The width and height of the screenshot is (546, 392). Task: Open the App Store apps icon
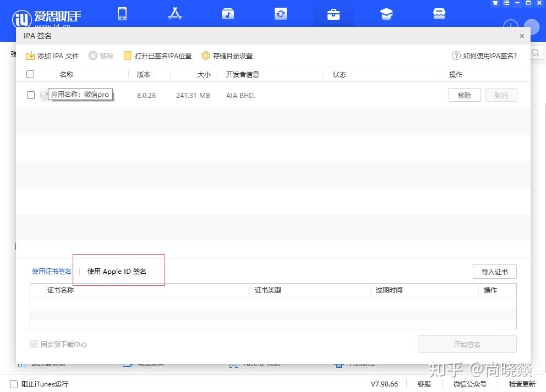175,14
